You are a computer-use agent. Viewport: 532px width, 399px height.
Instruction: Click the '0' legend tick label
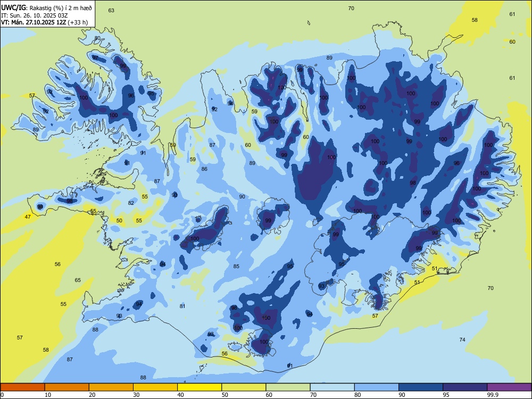pos(2,395)
